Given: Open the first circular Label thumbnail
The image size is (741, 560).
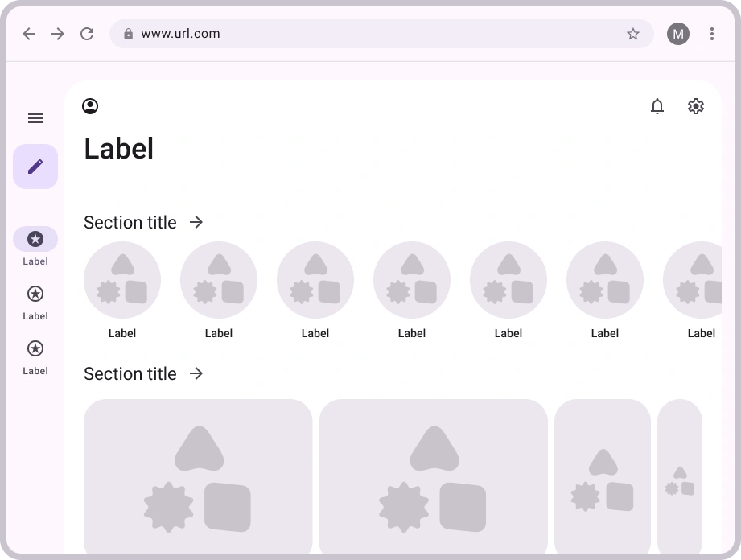Looking at the screenshot, I should click(122, 280).
